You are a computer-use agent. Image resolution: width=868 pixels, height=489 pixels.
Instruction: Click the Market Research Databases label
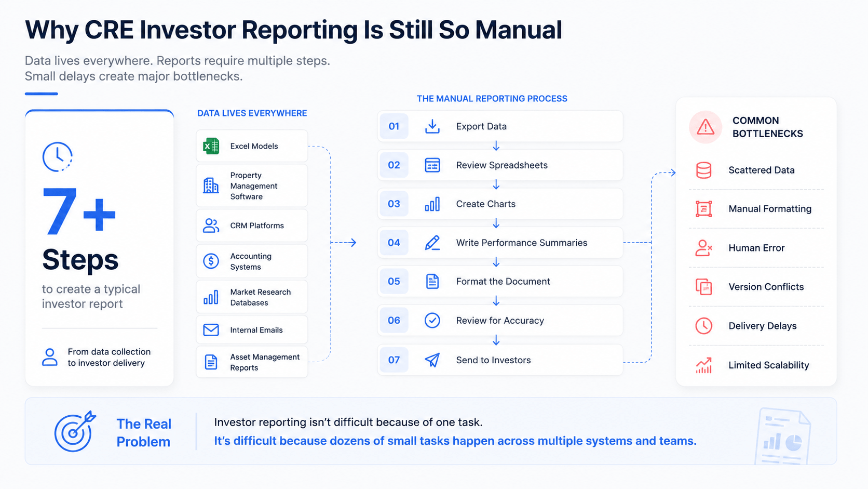click(x=260, y=297)
